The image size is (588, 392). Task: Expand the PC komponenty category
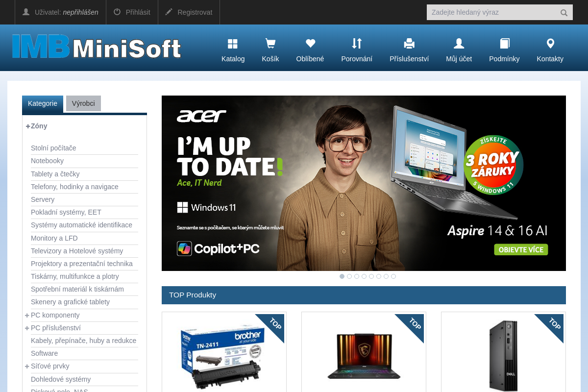(x=27, y=315)
